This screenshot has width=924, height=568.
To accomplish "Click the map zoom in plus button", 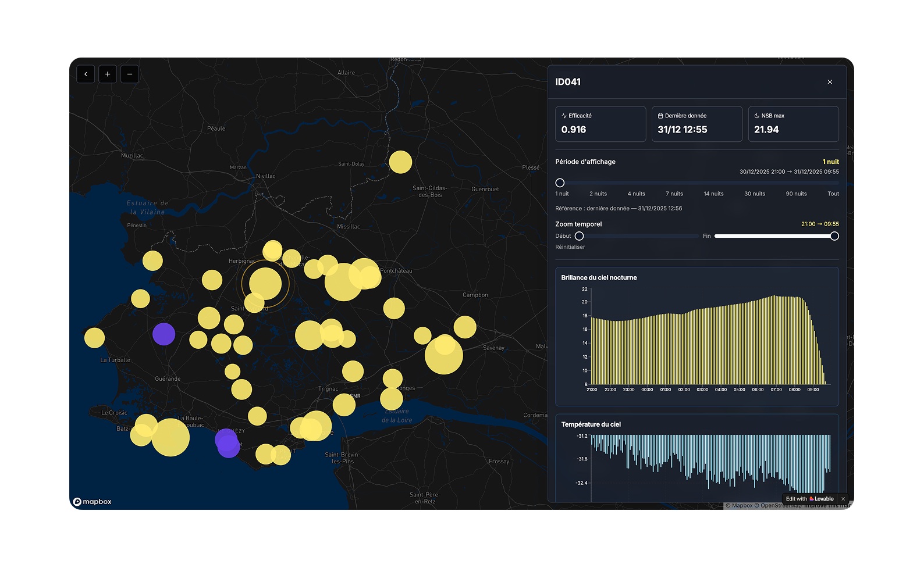I will click(108, 74).
